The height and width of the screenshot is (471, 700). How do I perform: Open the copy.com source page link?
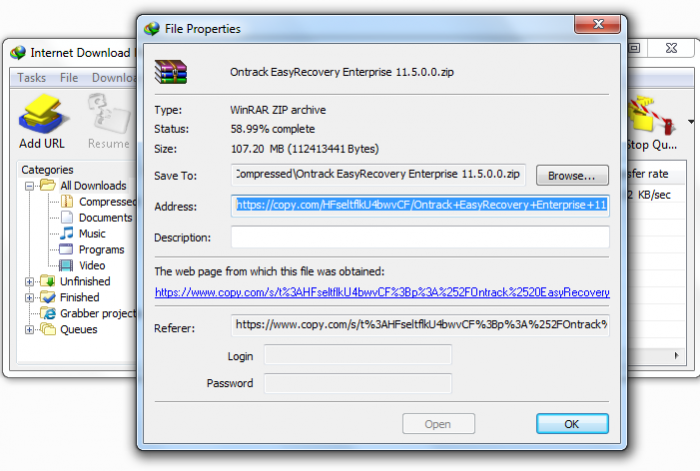pyautogui.click(x=382, y=292)
